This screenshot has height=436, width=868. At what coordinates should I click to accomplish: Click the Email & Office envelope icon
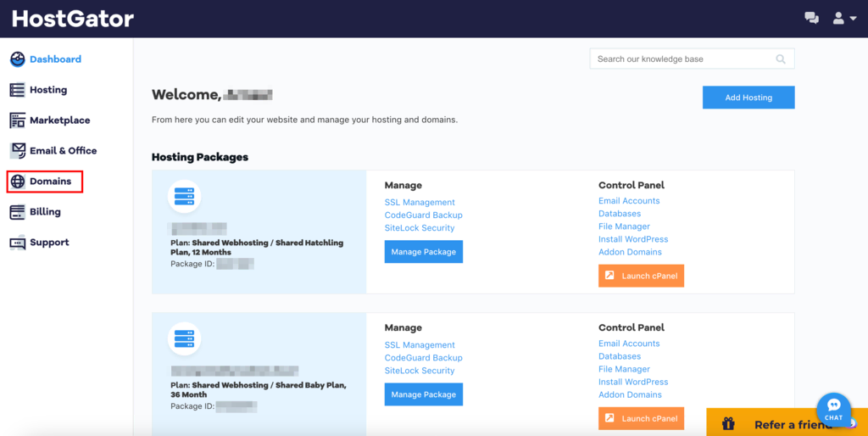coord(18,151)
